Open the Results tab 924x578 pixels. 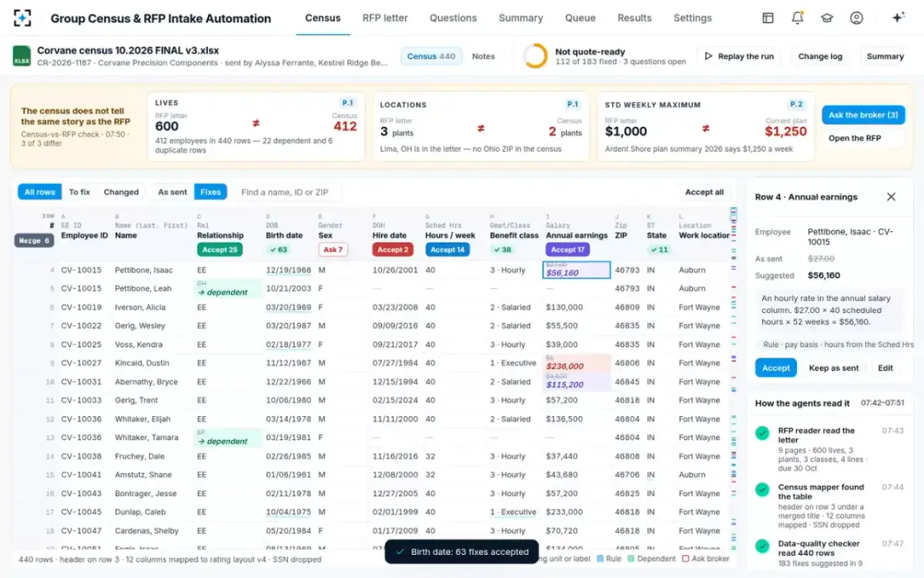point(634,18)
